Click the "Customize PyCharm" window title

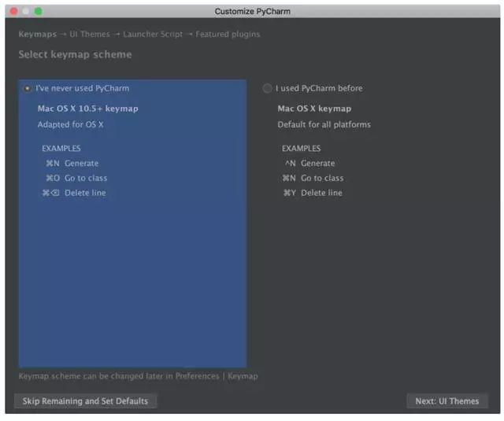coord(252,11)
